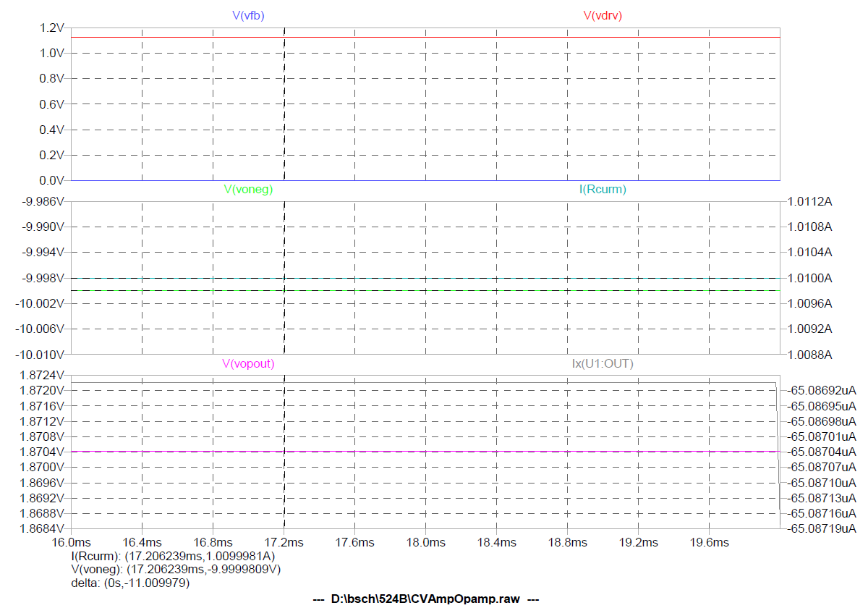The height and width of the screenshot is (608, 868).
Task: Click the 1.0V axis label in top pane
Action: [x=53, y=53]
